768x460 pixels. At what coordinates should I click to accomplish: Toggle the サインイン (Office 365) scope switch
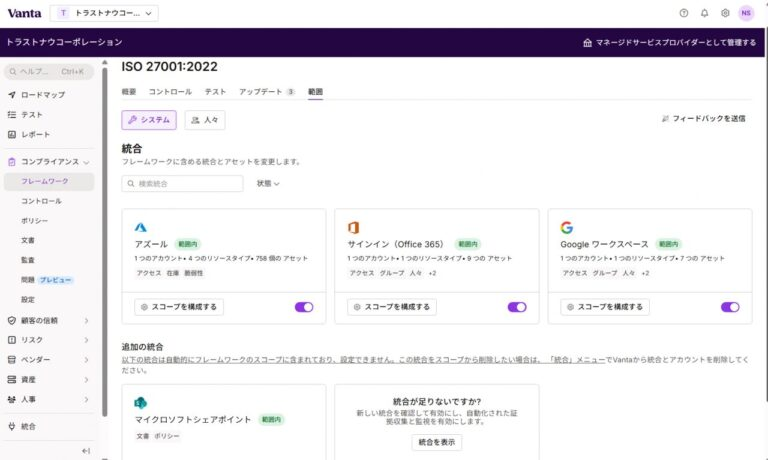(517, 307)
